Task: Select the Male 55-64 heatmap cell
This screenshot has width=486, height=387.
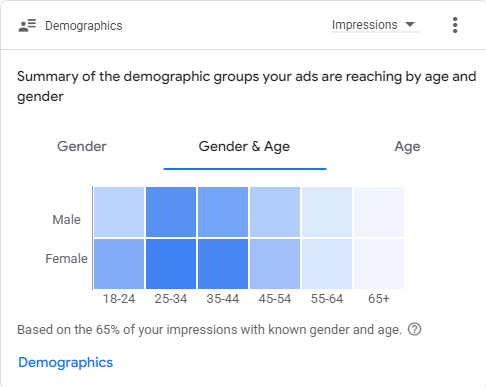Action: point(327,212)
